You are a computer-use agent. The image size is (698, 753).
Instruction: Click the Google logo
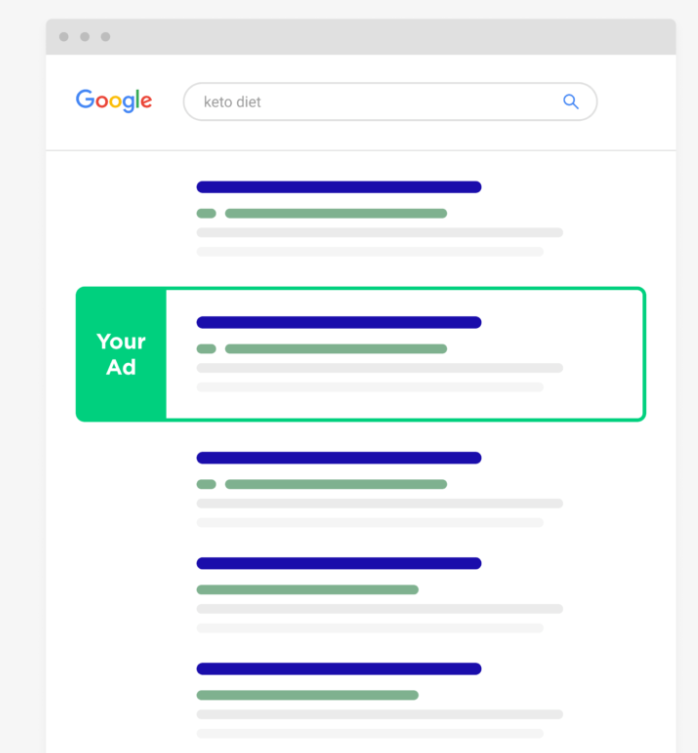[x=114, y=100]
